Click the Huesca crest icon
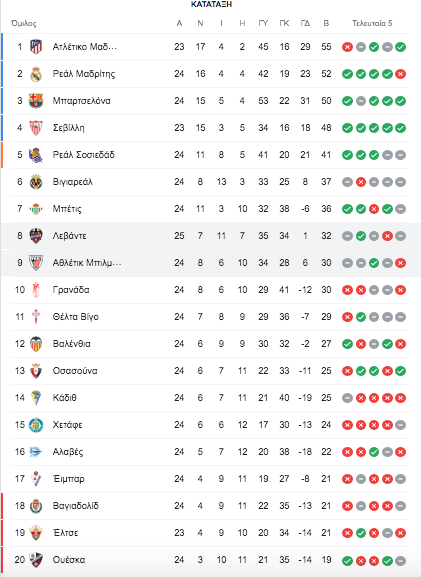Screen dimensions: 421x577 pos(36,560)
